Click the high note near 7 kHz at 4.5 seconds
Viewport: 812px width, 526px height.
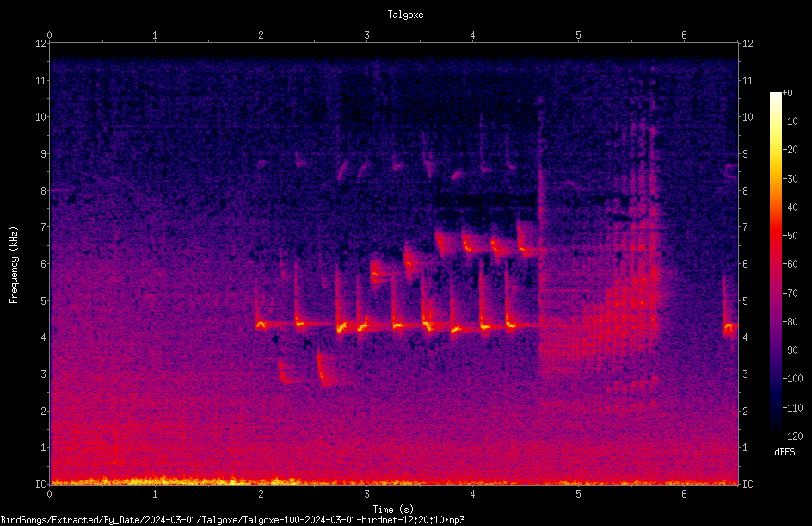pyautogui.click(x=526, y=241)
